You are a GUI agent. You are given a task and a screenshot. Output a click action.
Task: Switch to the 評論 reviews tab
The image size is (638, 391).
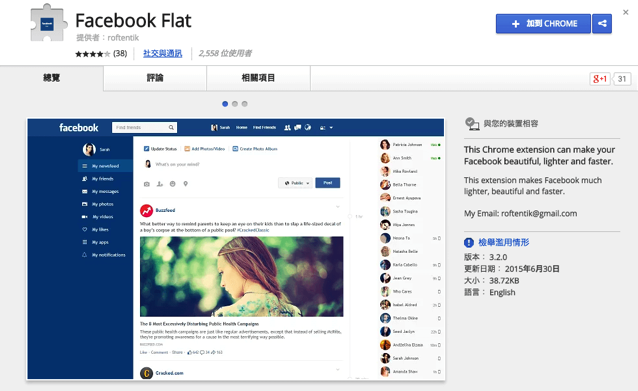(x=155, y=78)
